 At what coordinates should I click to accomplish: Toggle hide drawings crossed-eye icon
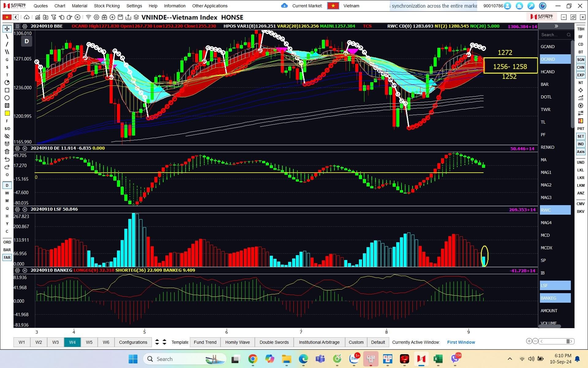7,136
